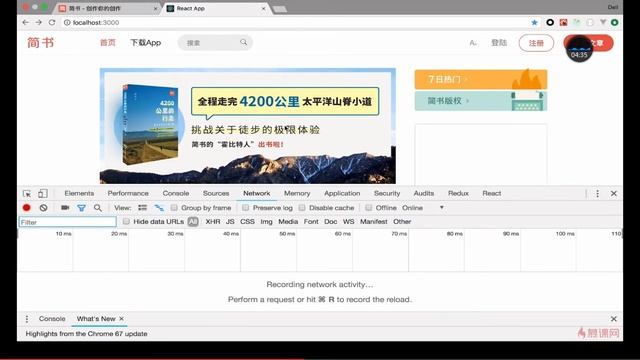
Task: Filter requests by WS
Action: (349, 222)
